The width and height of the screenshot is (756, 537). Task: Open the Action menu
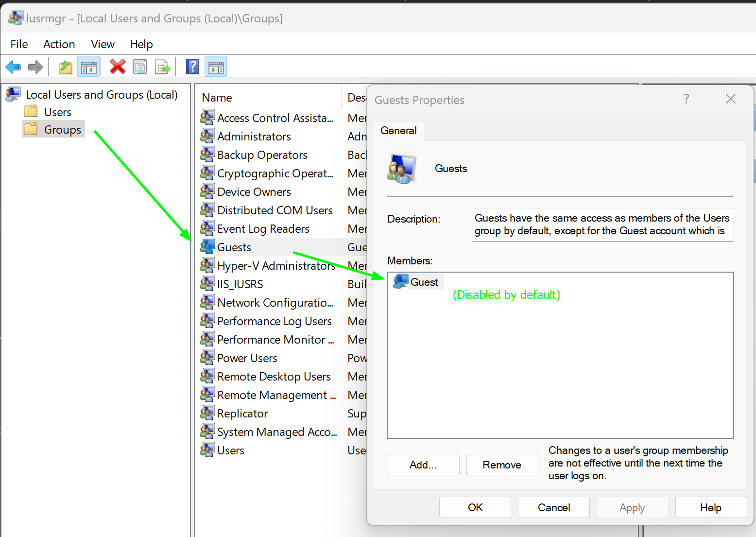(x=59, y=44)
